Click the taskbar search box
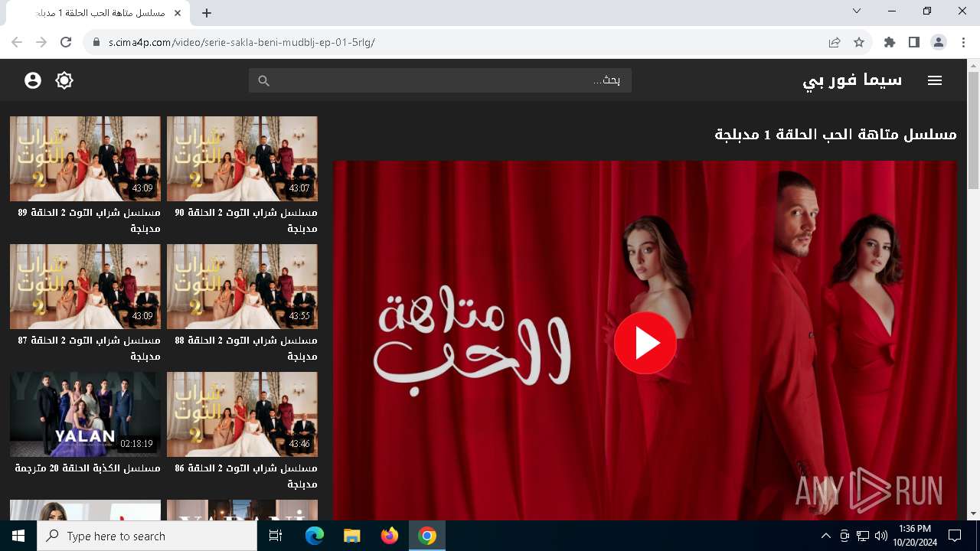 point(147,536)
